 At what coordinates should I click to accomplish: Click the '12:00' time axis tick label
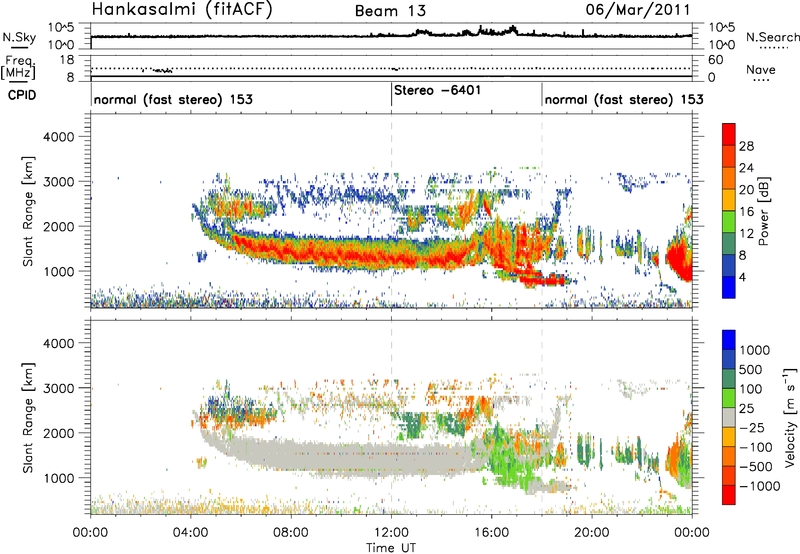[x=391, y=533]
